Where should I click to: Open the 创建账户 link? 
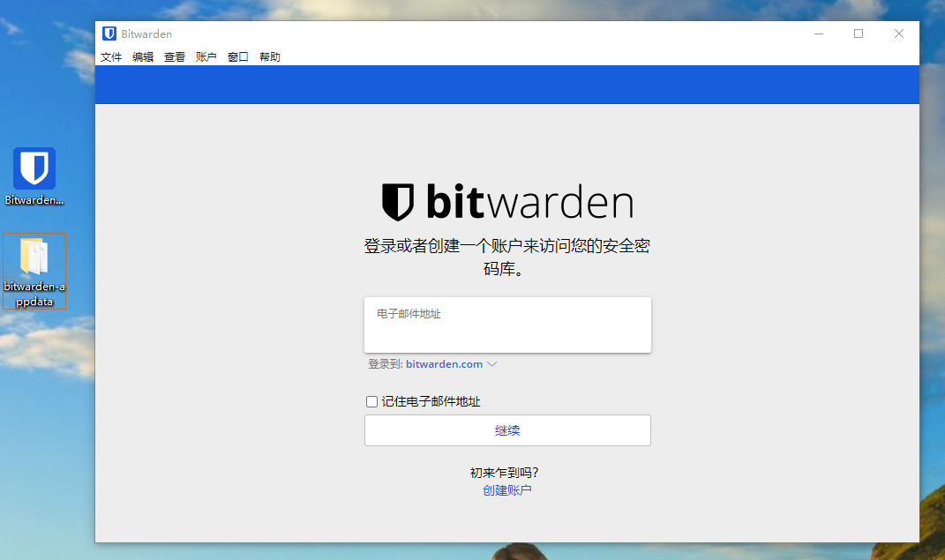(506, 490)
